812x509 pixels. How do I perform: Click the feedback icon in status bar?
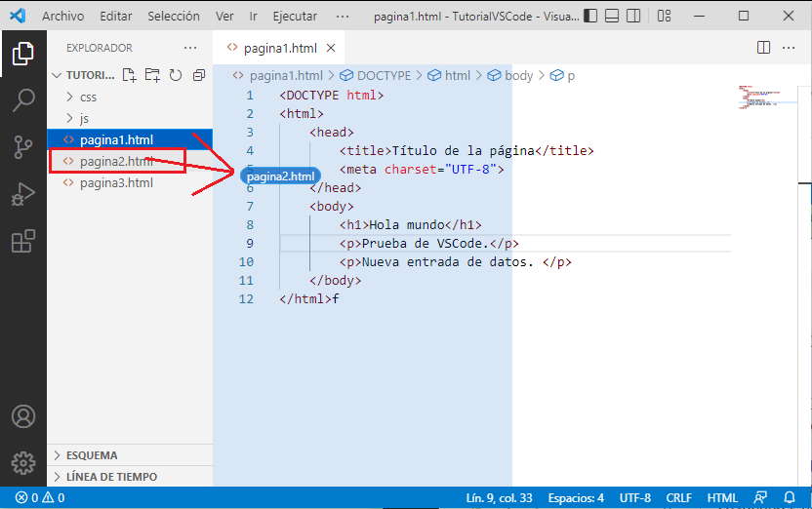tap(760, 497)
